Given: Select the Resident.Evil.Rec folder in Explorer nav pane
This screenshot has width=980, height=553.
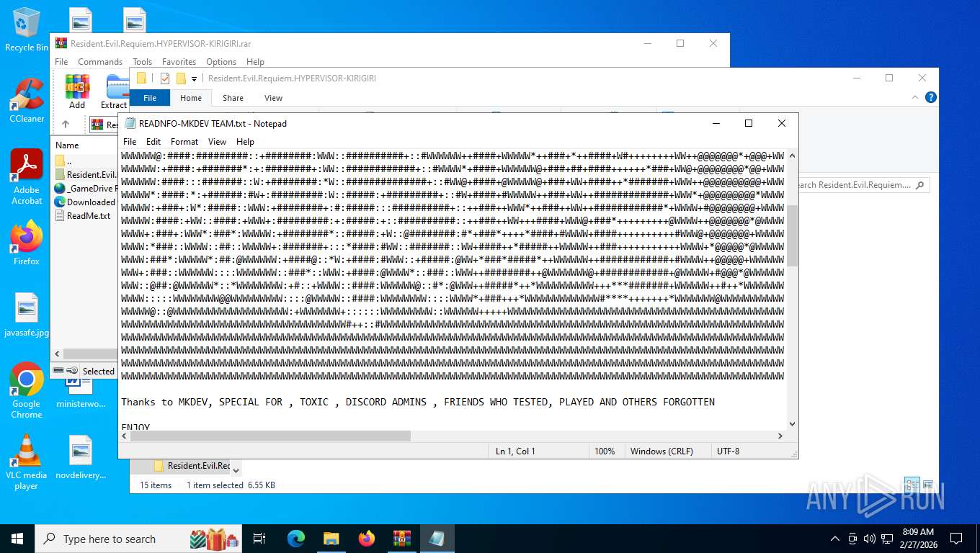Looking at the screenshot, I should [192, 466].
